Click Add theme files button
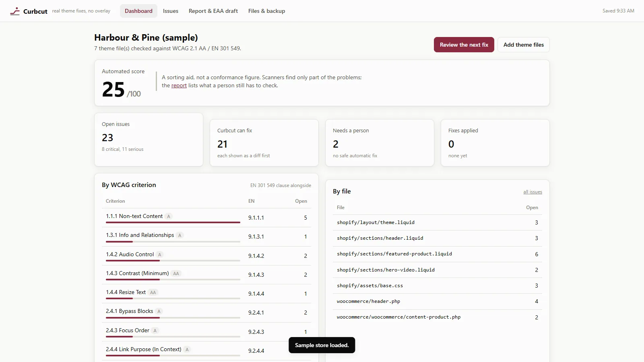This screenshot has height=362, width=644. (523, 45)
